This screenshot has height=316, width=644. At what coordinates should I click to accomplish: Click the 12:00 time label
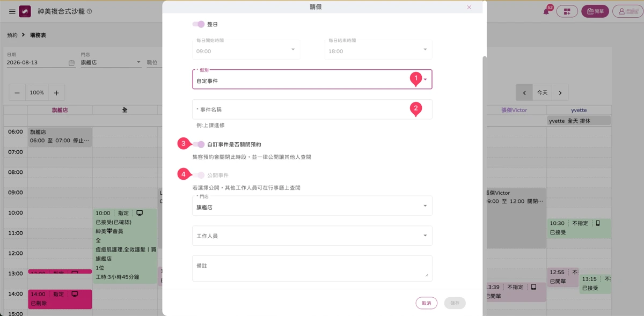tap(16, 253)
